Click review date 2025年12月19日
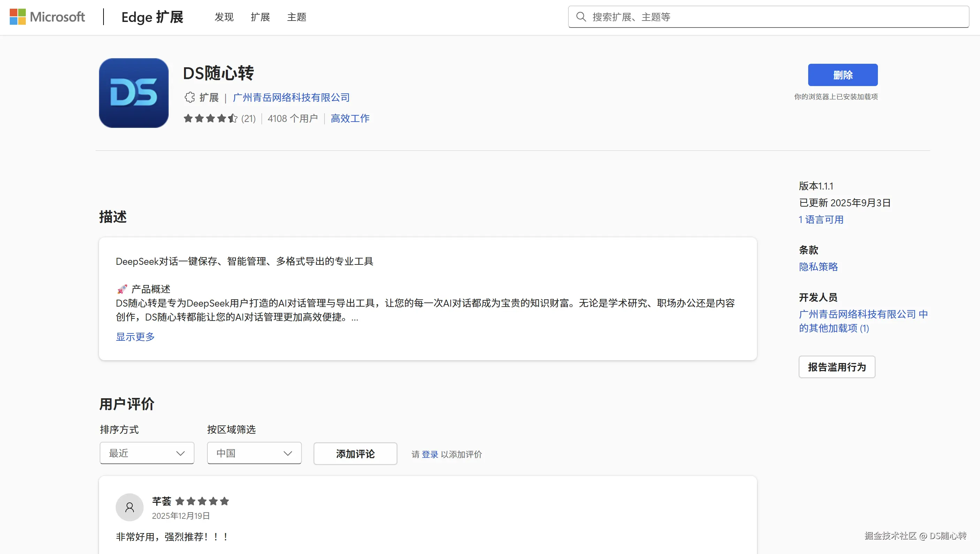 181,516
